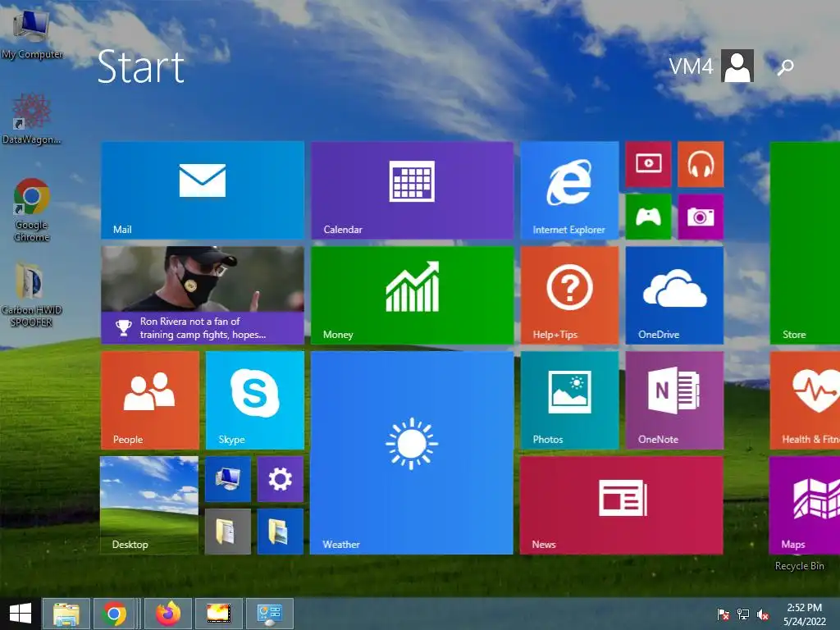Click the Action Center flag tray icon

pos(724,614)
